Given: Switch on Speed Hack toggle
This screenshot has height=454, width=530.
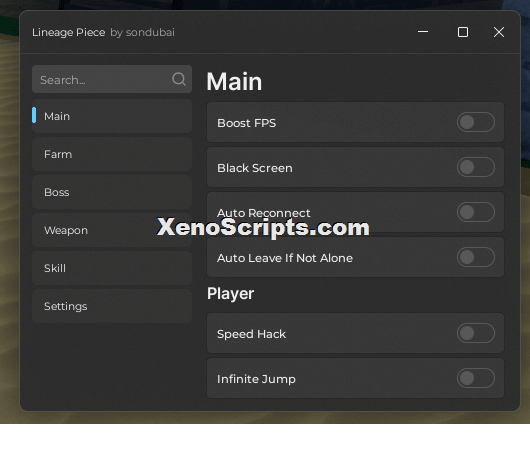Looking at the screenshot, I should pyautogui.click(x=476, y=333).
